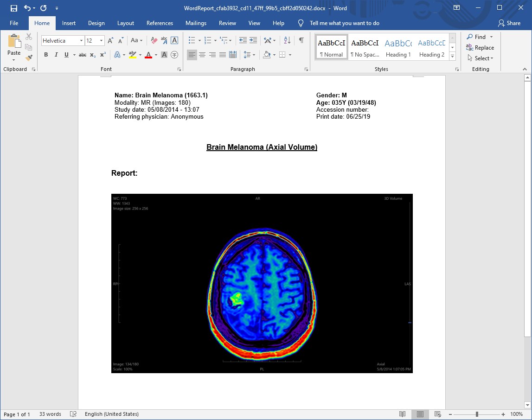Click the spelling proofing status icon

point(73,414)
